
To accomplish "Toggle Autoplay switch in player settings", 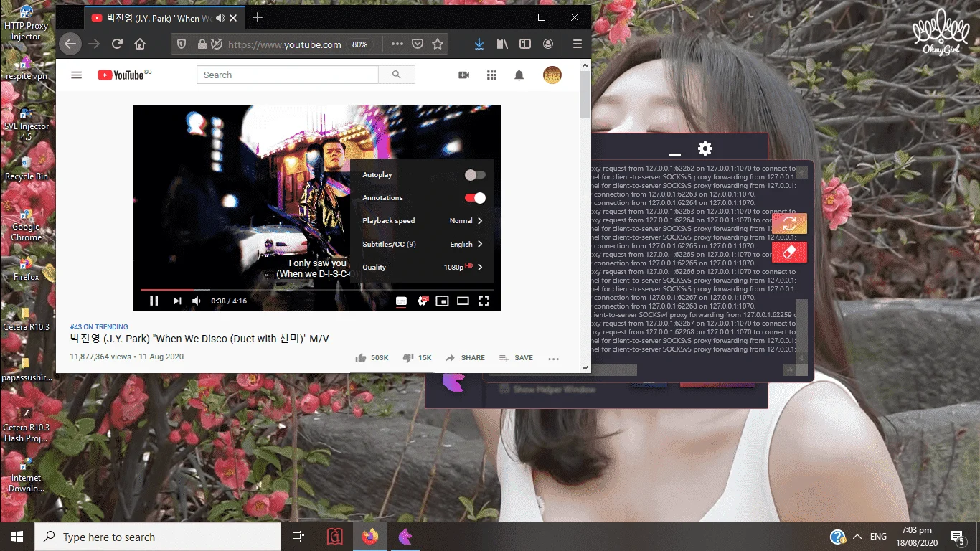I will [x=475, y=175].
